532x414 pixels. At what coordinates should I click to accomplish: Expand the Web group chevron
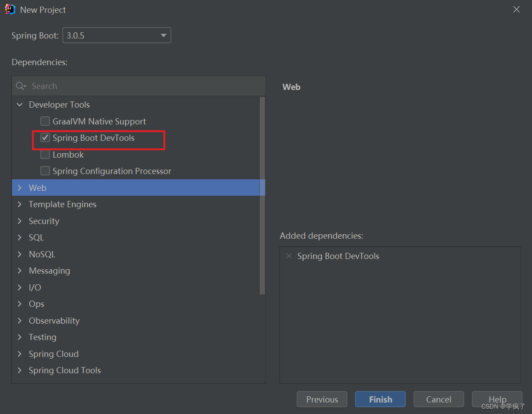[19, 188]
